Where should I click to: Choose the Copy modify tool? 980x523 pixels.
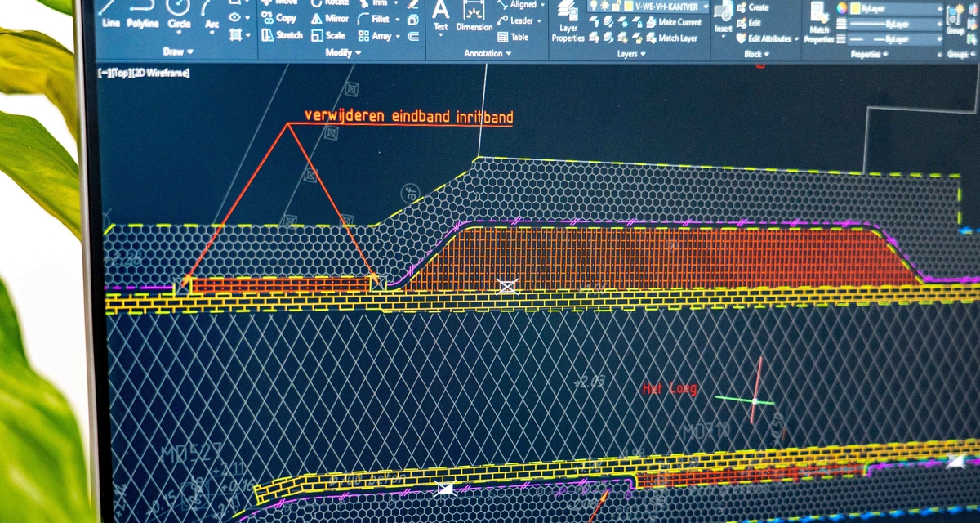pos(279,18)
